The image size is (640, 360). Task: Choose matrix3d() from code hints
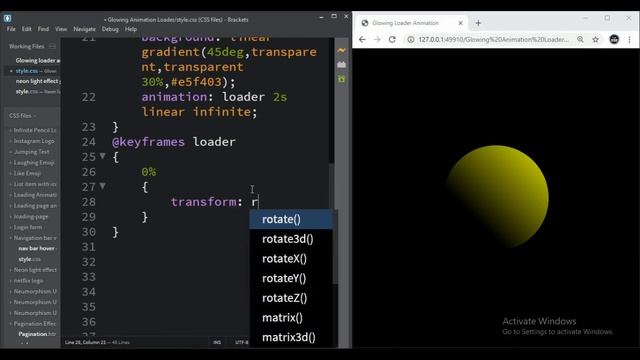click(x=291, y=337)
